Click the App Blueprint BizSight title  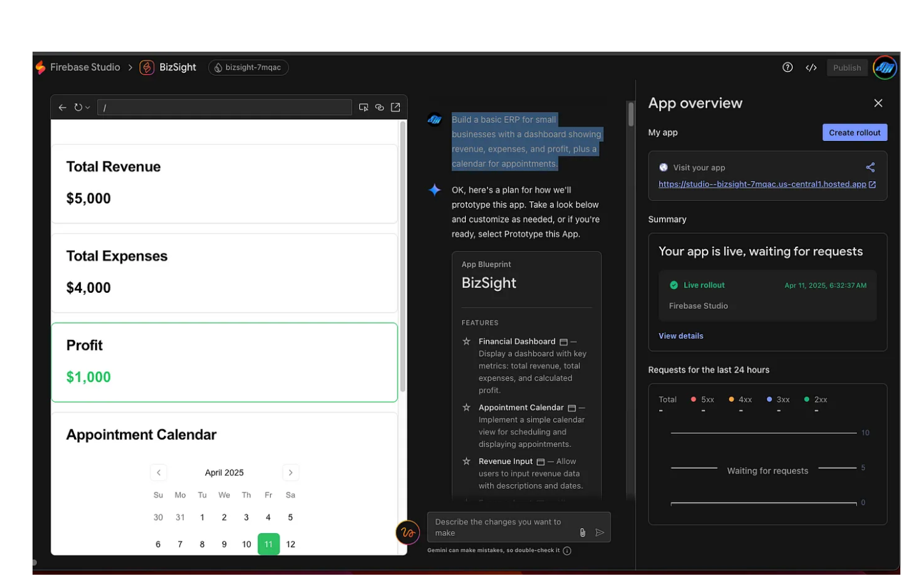point(489,283)
